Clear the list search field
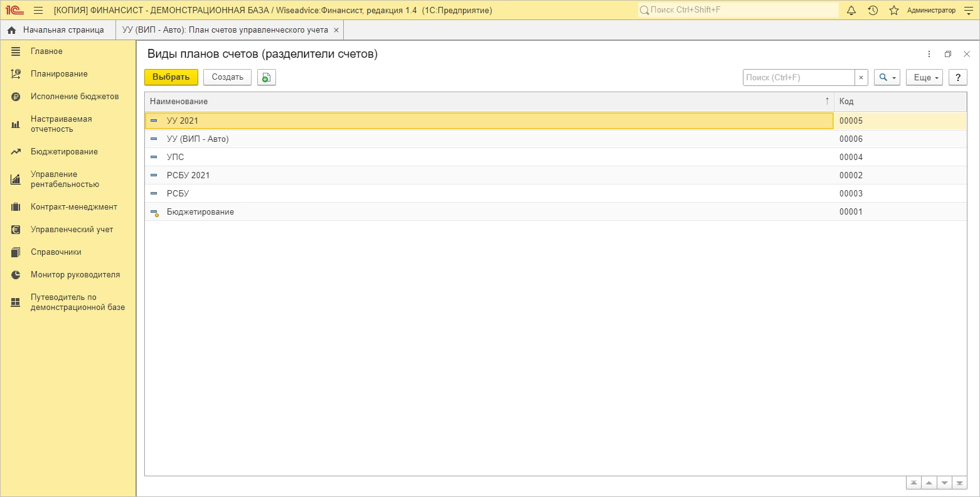The image size is (980, 497). pos(861,77)
